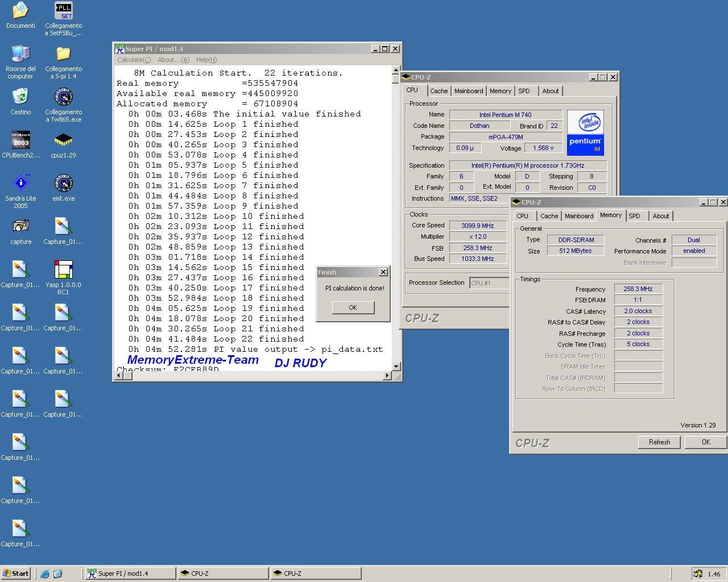728x582 pixels.
Task: Click the CAS# Latency value 2.0 clocks
Action: tap(638, 311)
